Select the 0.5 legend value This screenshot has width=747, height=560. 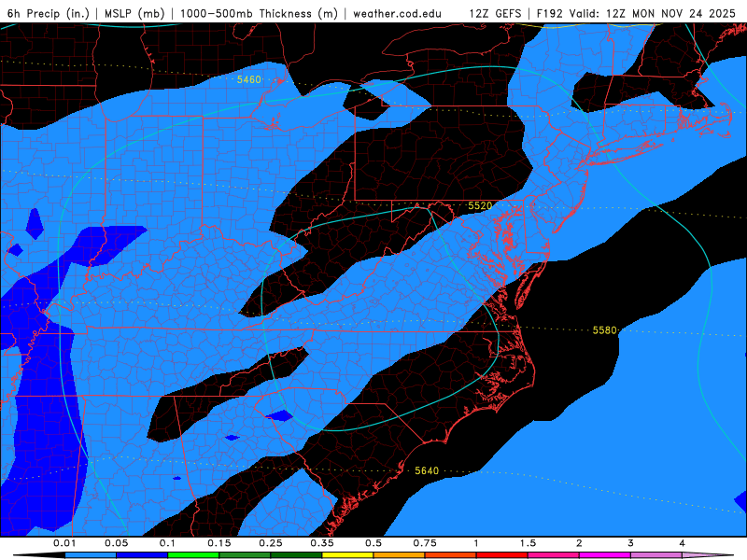(373, 543)
